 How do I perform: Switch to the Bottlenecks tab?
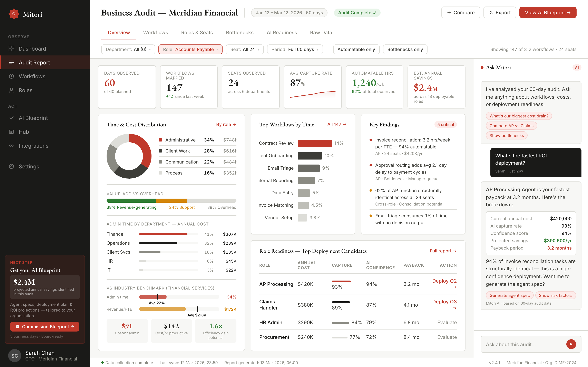click(x=239, y=33)
